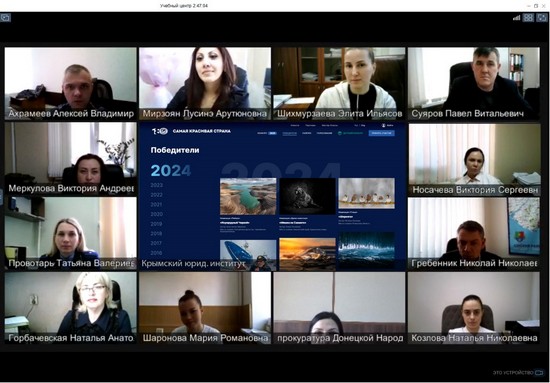The image size is (550, 383).
Task: Open the black-and-white animal photo
Action: [x=307, y=196]
